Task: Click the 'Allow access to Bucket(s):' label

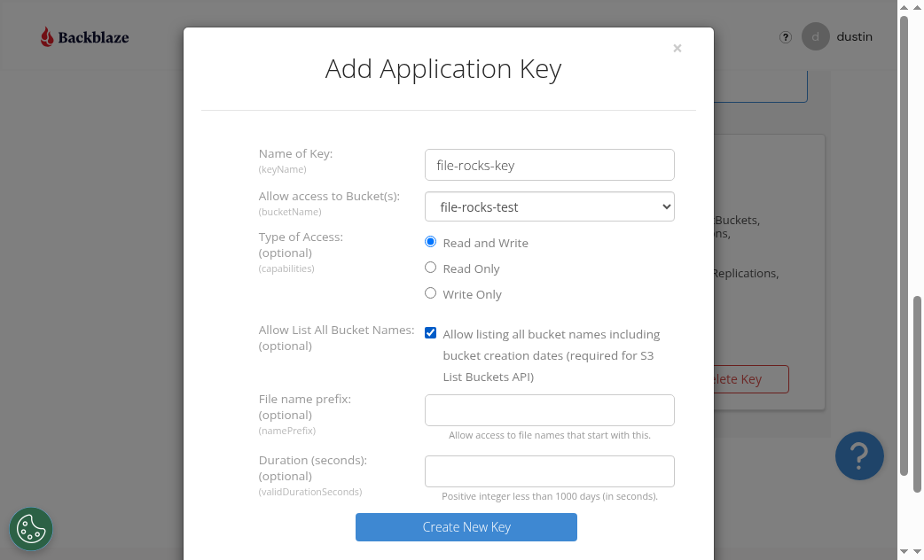Action: (329, 196)
